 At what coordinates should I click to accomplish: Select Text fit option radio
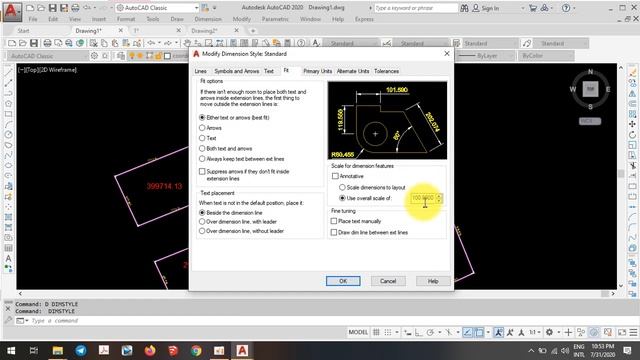tap(202, 138)
